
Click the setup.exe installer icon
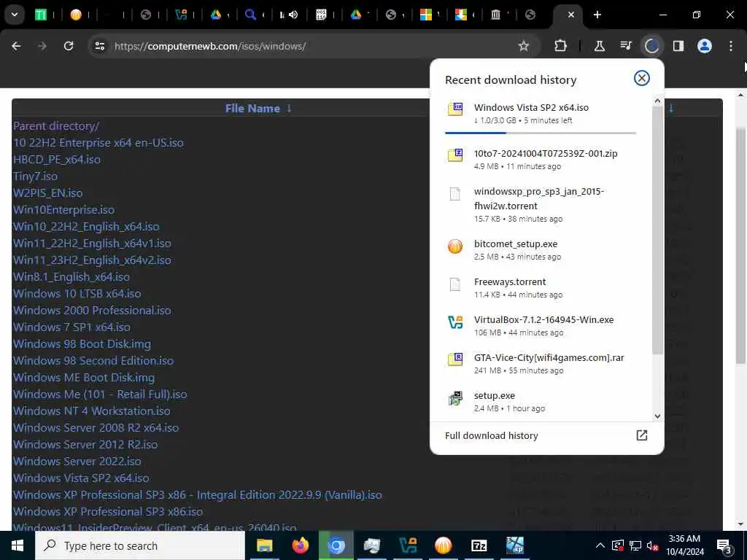[x=455, y=398]
